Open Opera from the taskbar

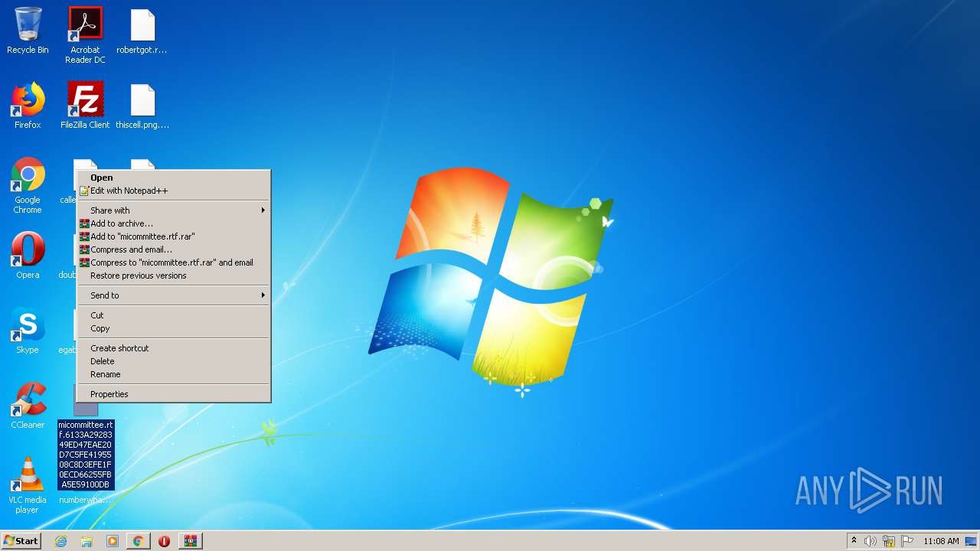(164, 541)
